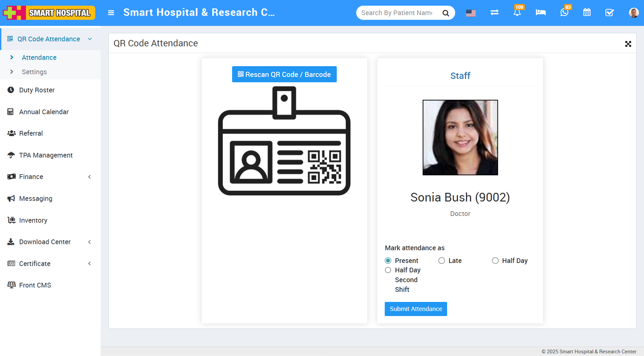Click the QR Code Attendance page heading
644x356 pixels.
[156, 43]
